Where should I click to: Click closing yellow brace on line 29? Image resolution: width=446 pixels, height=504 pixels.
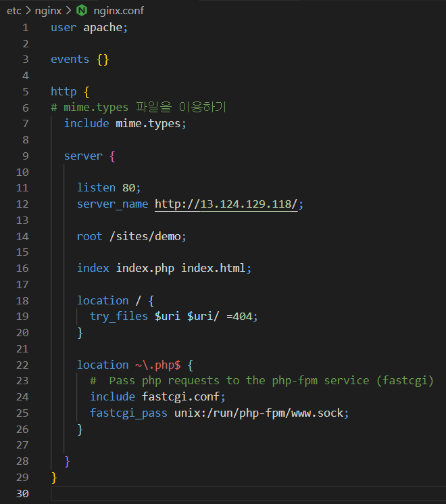pyautogui.click(x=54, y=478)
